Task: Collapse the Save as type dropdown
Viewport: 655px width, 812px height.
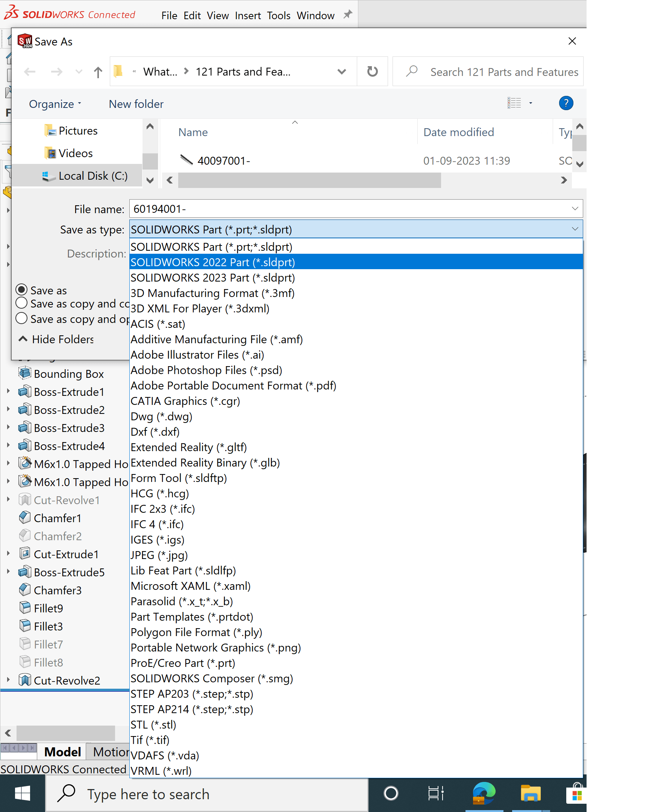Action: click(x=575, y=229)
